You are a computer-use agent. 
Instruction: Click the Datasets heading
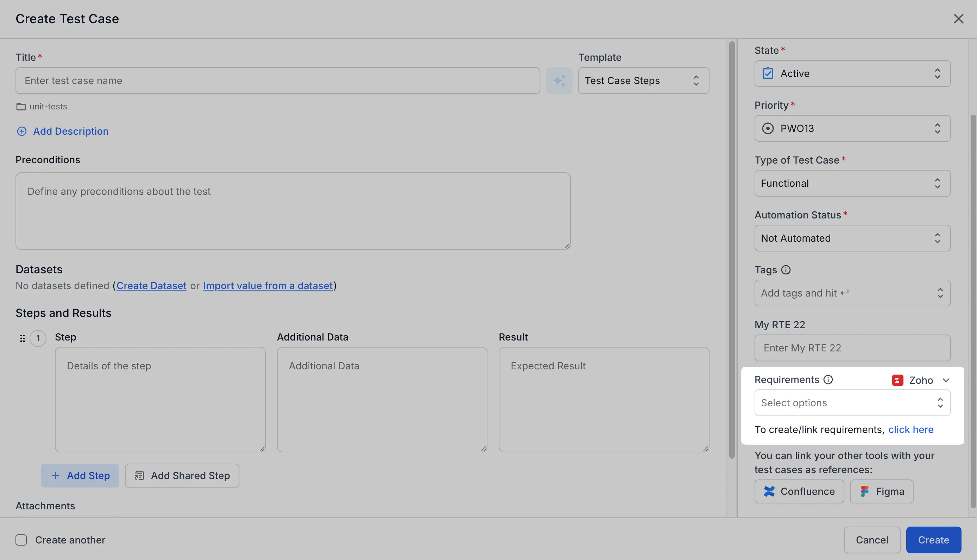click(x=39, y=269)
